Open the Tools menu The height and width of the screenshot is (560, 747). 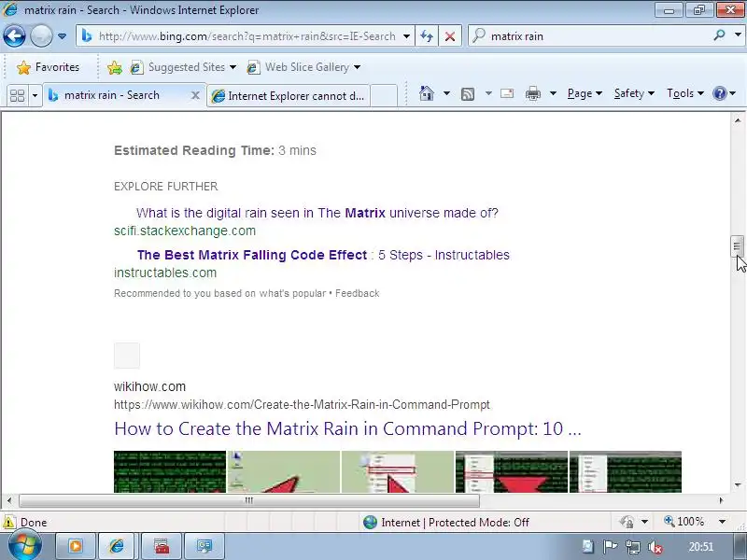(x=685, y=93)
